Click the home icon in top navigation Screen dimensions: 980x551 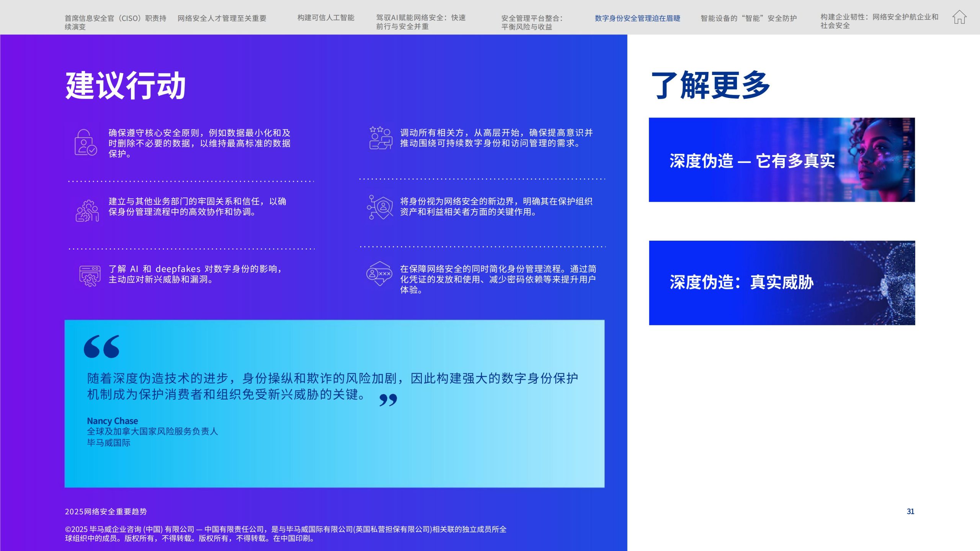tap(959, 18)
